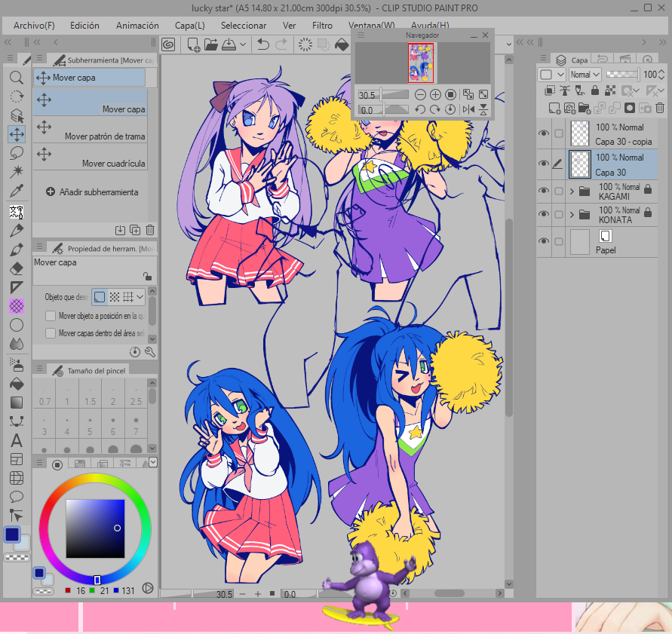Select the Lasso selection tool
This screenshot has height=634, width=672.
(17, 153)
